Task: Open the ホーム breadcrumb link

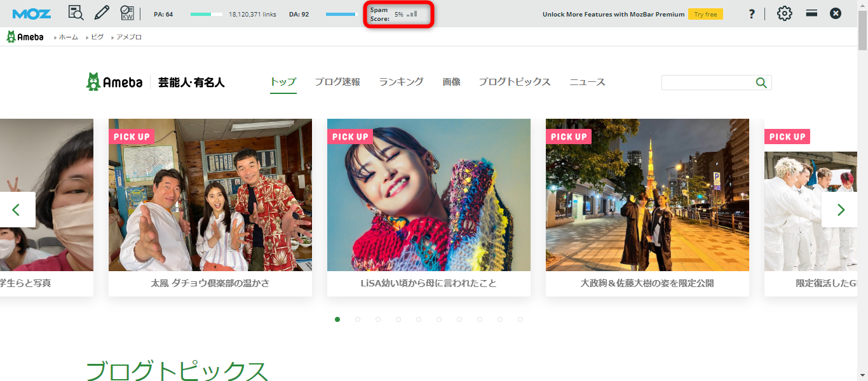Action: [x=68, y=37]
